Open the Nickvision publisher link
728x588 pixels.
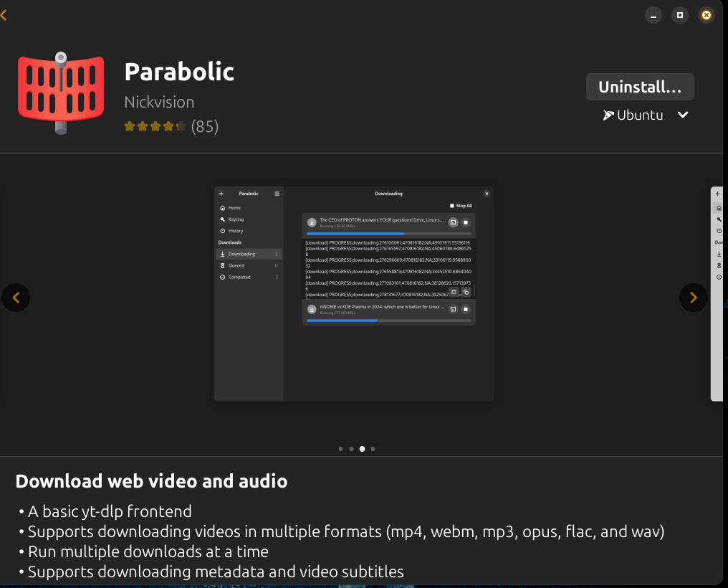point(159,102)
